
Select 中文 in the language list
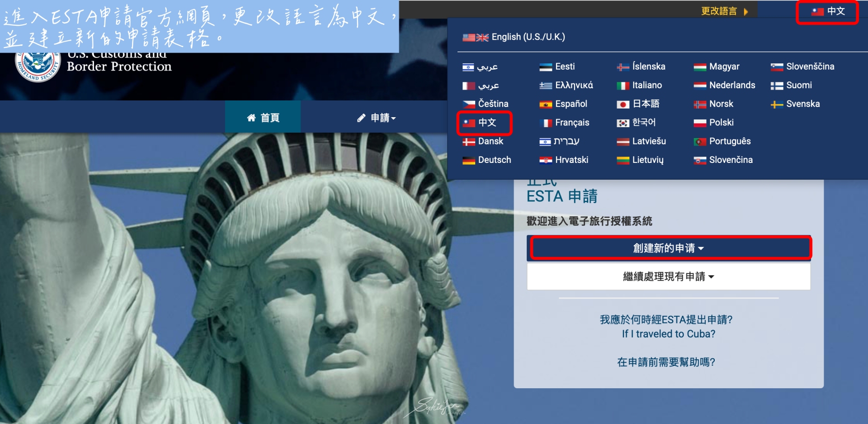485,123
